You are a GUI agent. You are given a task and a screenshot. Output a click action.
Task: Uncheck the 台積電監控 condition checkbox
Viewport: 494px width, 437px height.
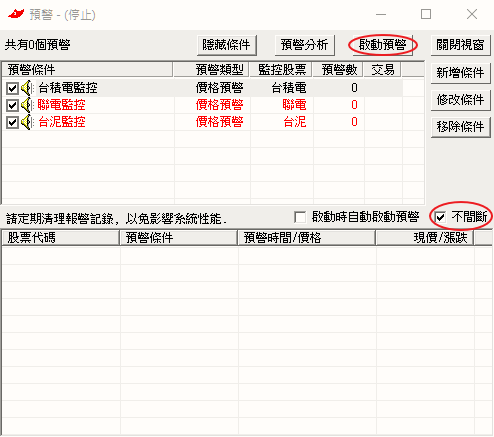click(x=12, y=89)
